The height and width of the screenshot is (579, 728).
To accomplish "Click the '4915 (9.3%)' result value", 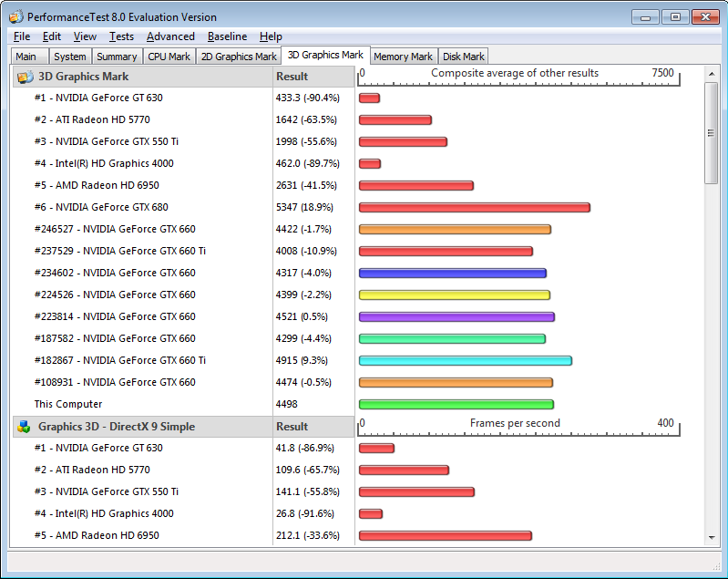I will 302,360.
